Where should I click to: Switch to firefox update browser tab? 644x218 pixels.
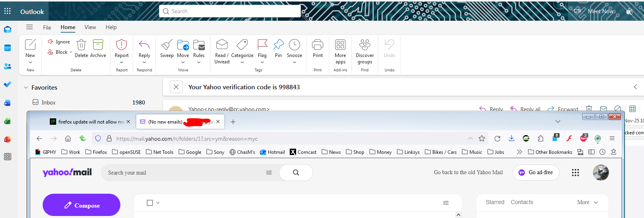[x=88, y=122]
